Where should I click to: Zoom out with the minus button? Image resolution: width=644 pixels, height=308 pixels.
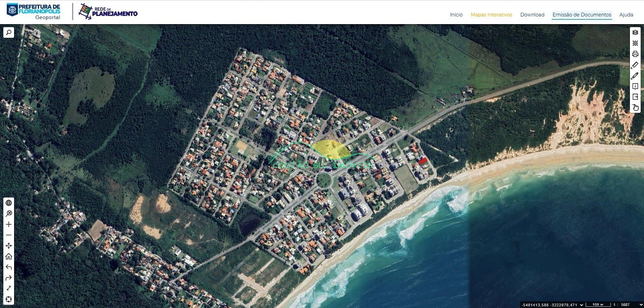click(x=8, y=235)
